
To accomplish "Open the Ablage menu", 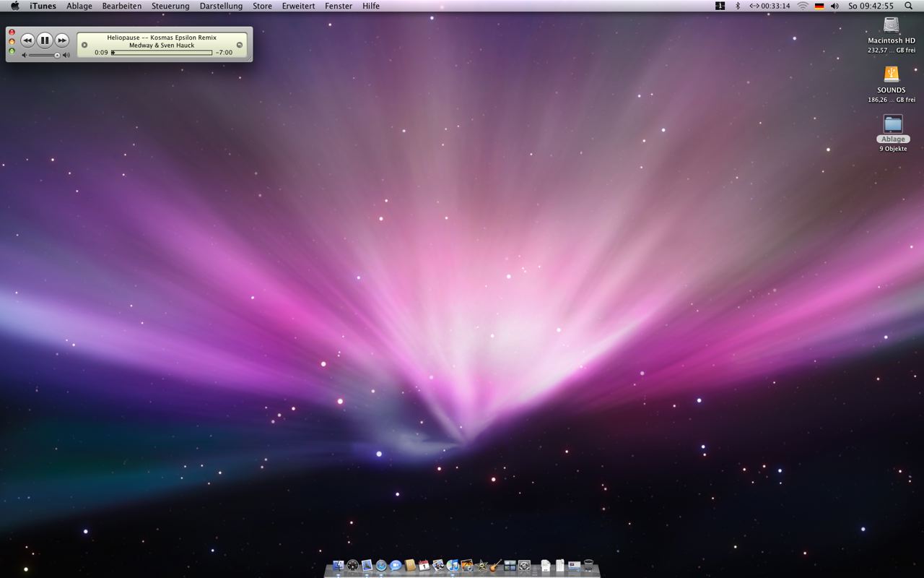I will click(x=79, y=6).
